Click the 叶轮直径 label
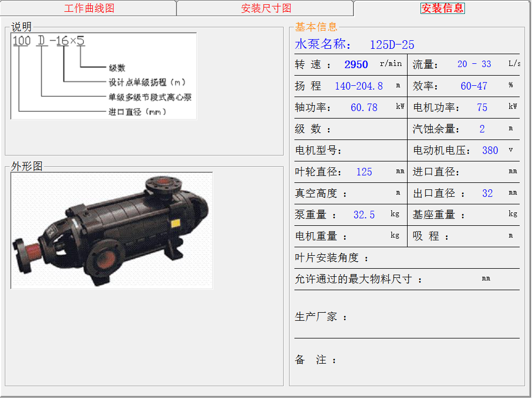 318,172
